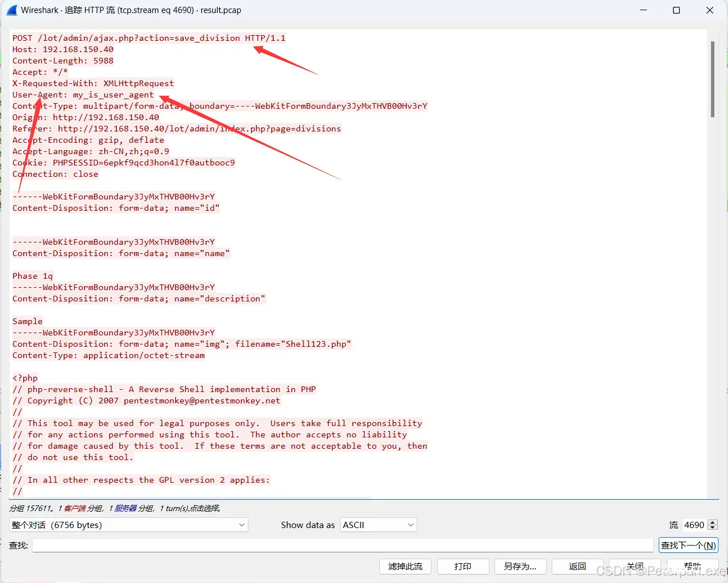Click the 滤掉此流 button
This screenshot has height=583, width=728.
[405, 566]
